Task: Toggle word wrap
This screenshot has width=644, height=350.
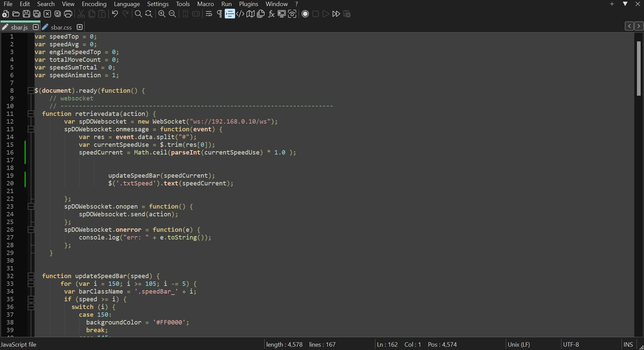Action: 209,14
